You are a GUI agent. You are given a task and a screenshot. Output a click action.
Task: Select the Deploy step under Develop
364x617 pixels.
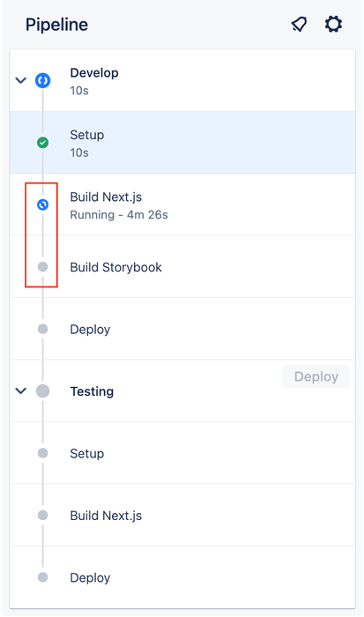(x=182, y=329)
